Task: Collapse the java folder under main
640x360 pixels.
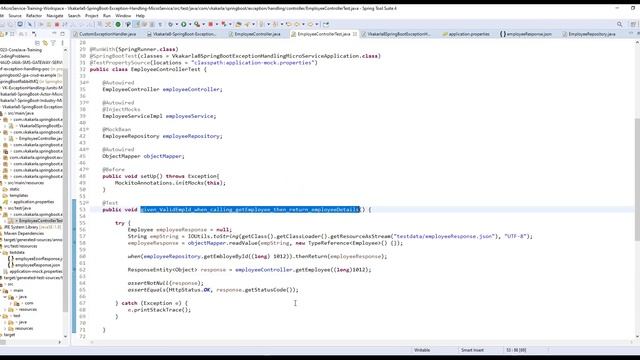Action: pos(5,297)
